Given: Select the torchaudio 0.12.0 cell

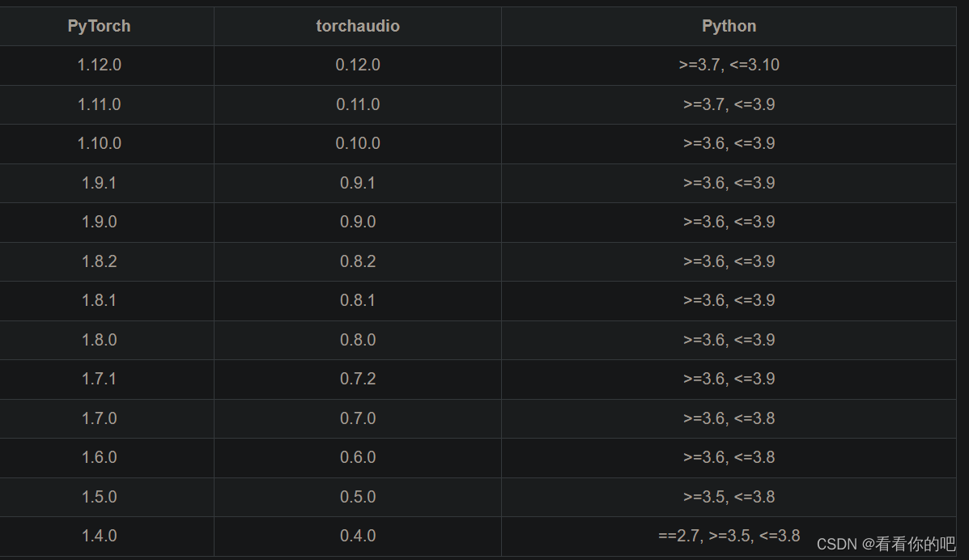Looking at the screenshot, I should [x=357, y=65].
